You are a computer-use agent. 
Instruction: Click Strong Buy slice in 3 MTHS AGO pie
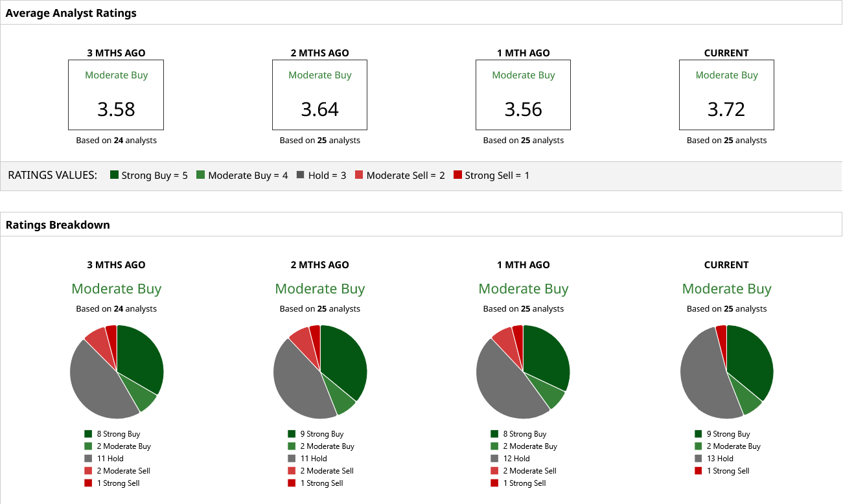coord(139,360)
